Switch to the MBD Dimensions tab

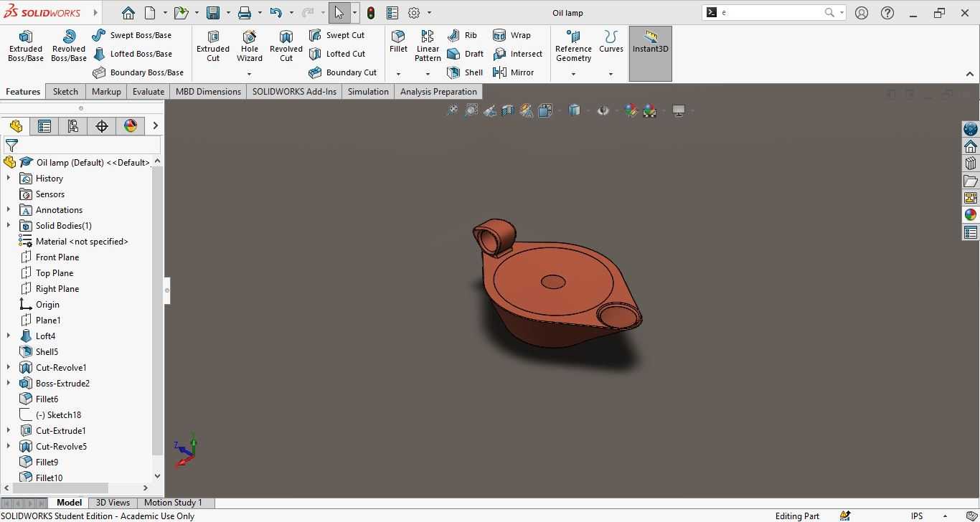pyautogui.click(x=208, y=92)
